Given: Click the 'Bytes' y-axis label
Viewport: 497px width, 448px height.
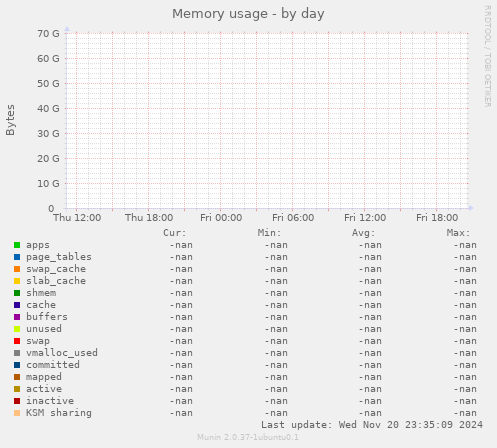Looking at the screenshot, I should pyautogui.click(x=10, y=120).
